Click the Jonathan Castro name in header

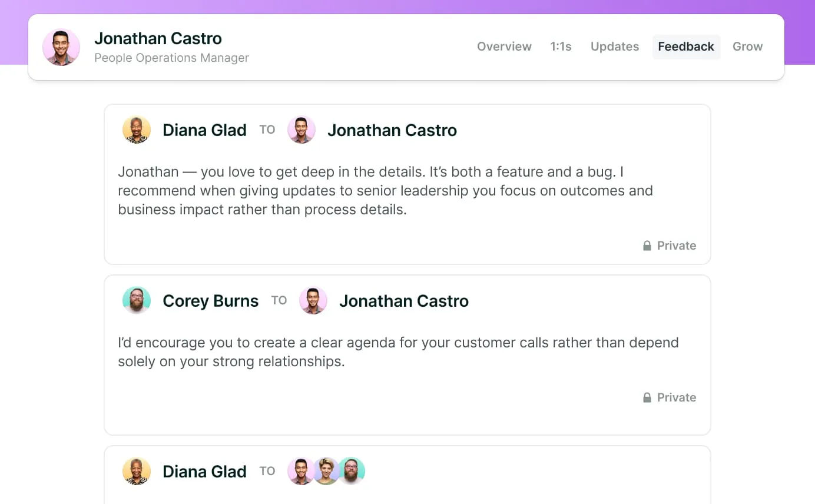click(158, 38)
